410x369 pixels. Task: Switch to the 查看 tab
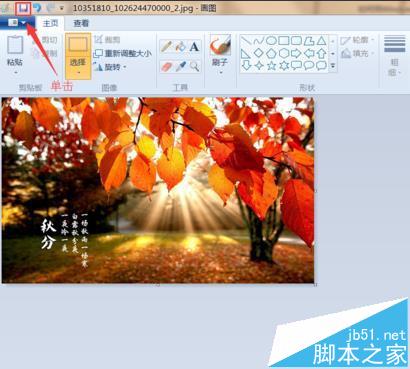point(81,23)
